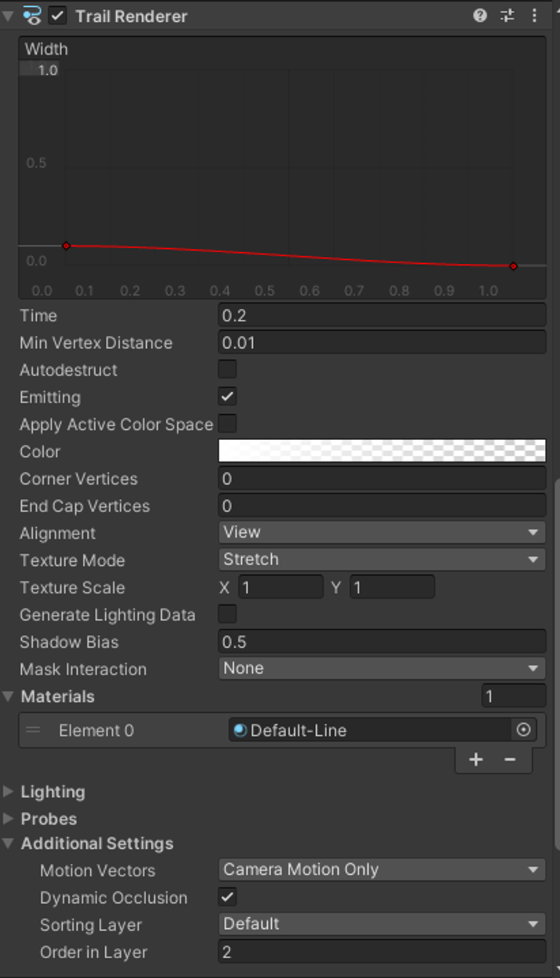
Task: Click the Shadow Bias field
Action: pos(382,641)
